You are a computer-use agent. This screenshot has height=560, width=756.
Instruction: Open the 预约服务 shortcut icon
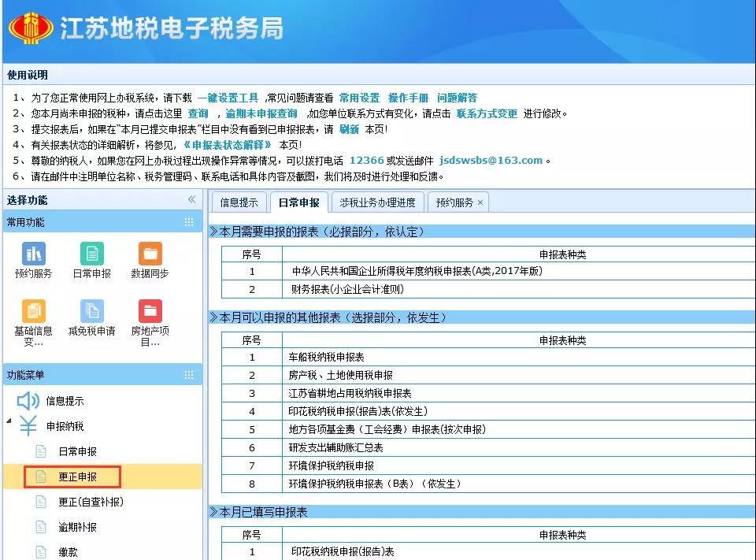[x=33, y=254]
